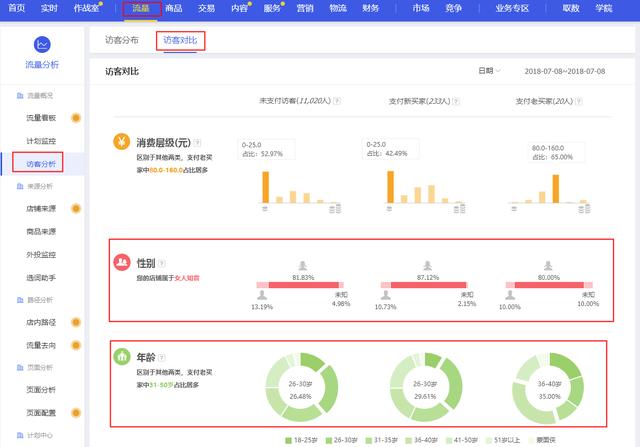This screenshot has width=640, height=447.
Task: Click the 页面分析 section header icon
Action: (20, 367)
